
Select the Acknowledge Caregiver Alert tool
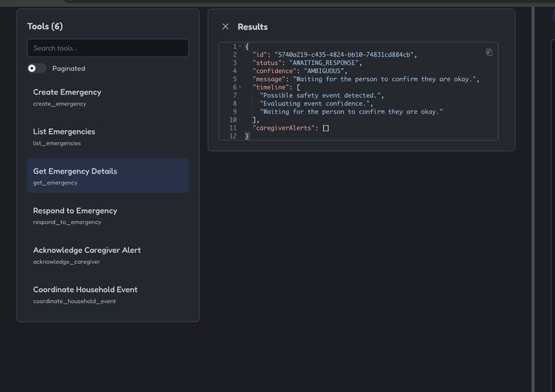pos(107,255)
